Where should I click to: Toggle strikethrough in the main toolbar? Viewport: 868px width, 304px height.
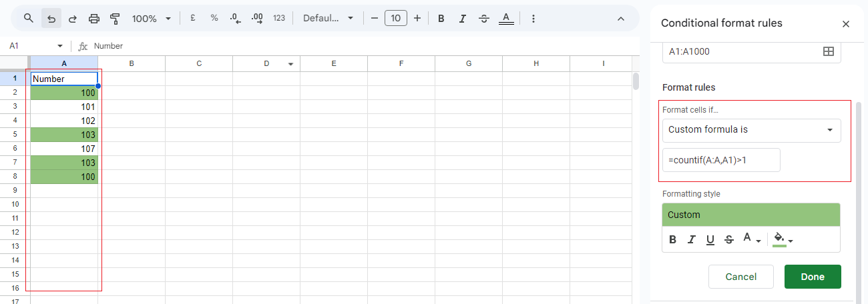[484, 19]
